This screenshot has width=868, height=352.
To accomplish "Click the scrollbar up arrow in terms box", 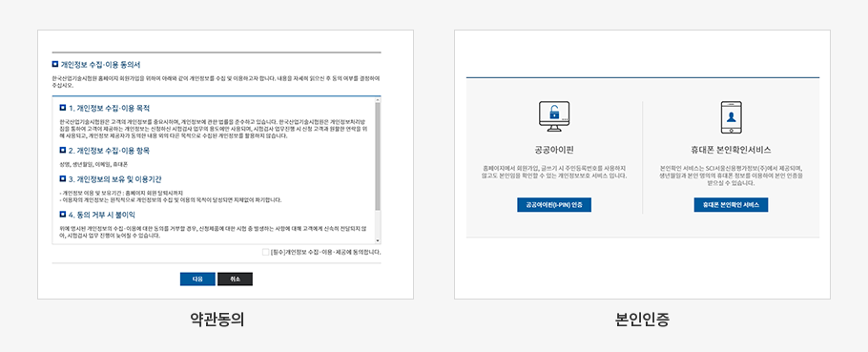I will 378,100.
